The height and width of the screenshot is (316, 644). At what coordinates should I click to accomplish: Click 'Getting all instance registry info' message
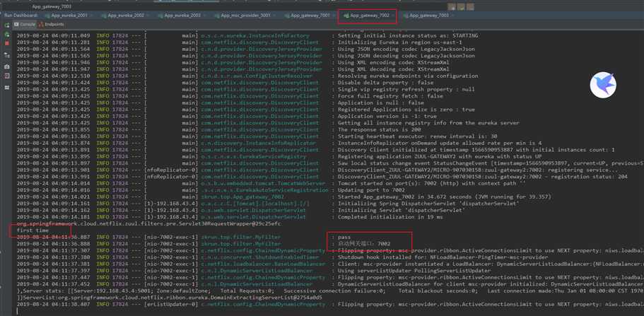click(x=428, y=123)
